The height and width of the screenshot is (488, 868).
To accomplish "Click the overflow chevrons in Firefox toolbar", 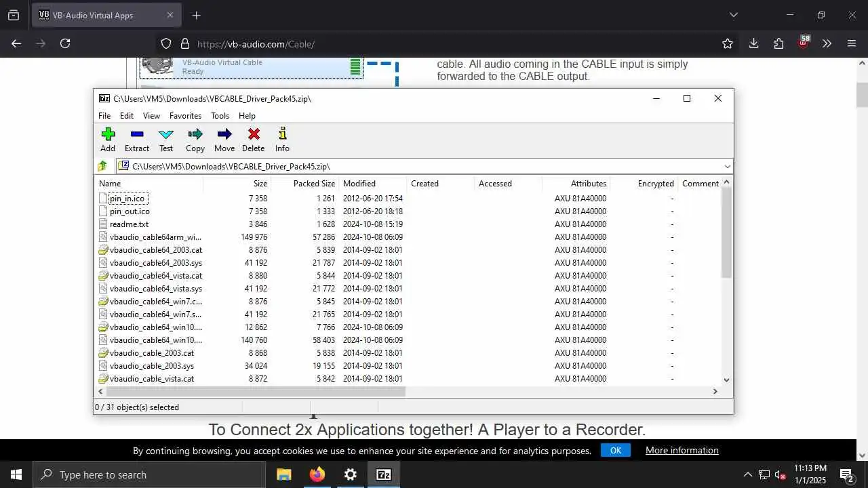I will pos(827,43).
